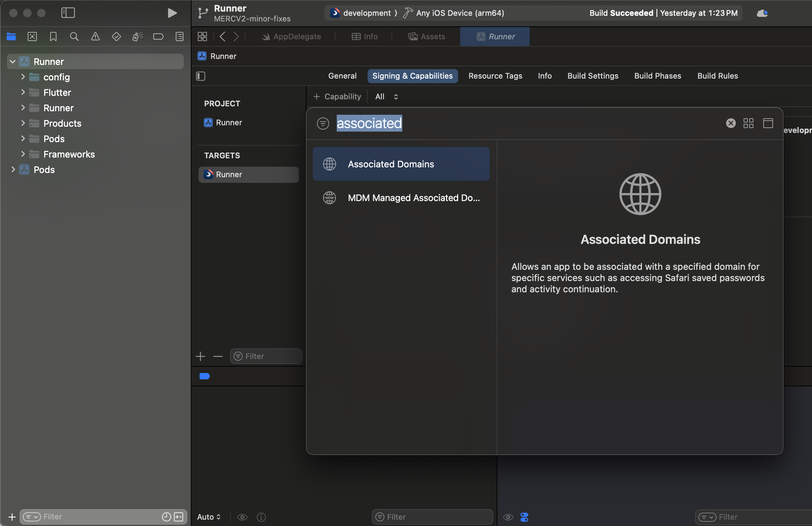The width and height of the screenshot is (812, 526).
Task: Switch to the Build Settings tab
Action: [x=592, y=76]
